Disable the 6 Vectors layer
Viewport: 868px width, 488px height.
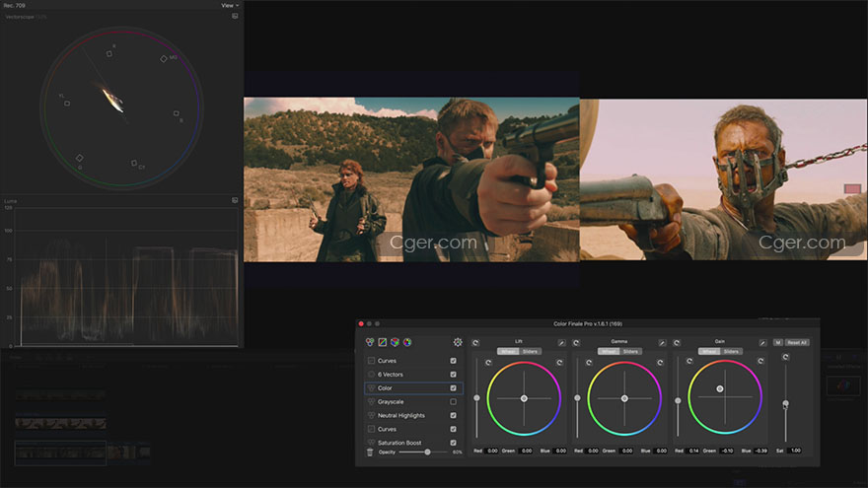pyautogui.click(x=454, y=375)
